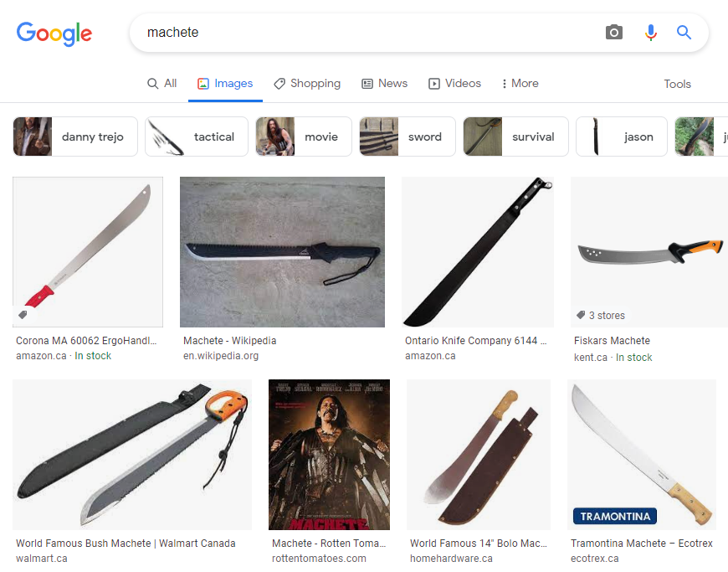728x572 pixels.
Task: Click the danny trejo chip thumbnail picture
Action: [33, 137]
